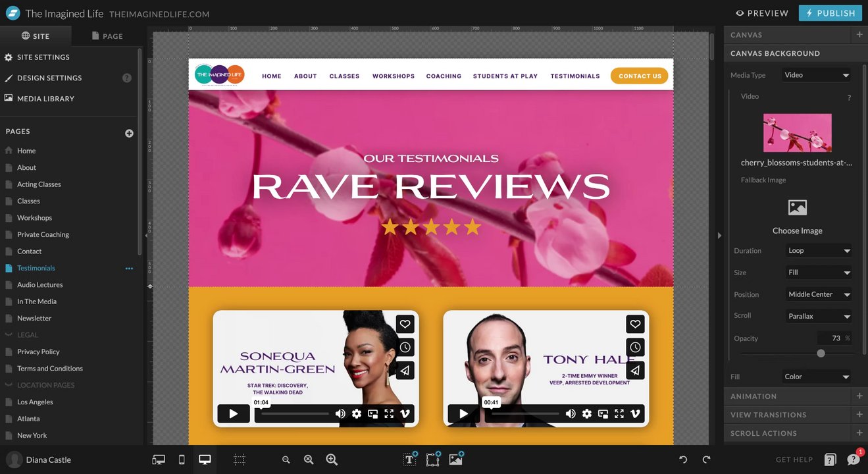Open Fill dropdown showing Color
The image size is (868, 474).
[x=817, y=377]
